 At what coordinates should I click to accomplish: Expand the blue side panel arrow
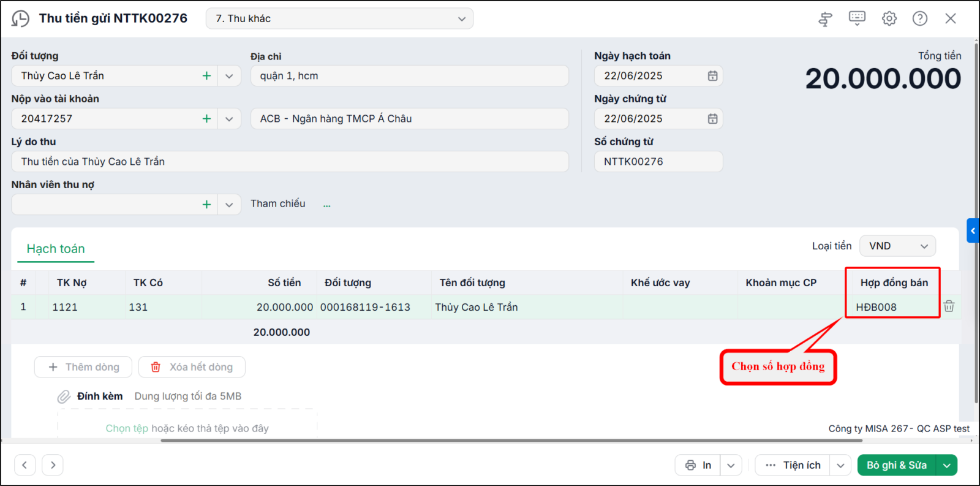click(973, 230)
